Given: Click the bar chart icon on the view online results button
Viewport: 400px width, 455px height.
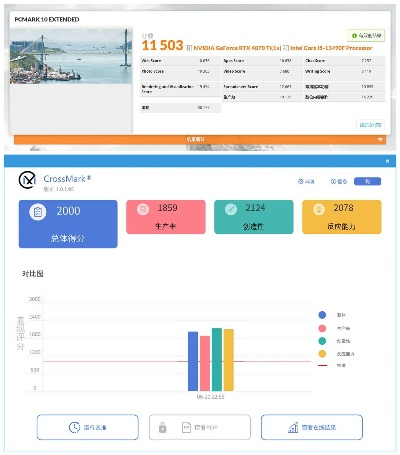Looking at the screenshot, I should [293, 427].
